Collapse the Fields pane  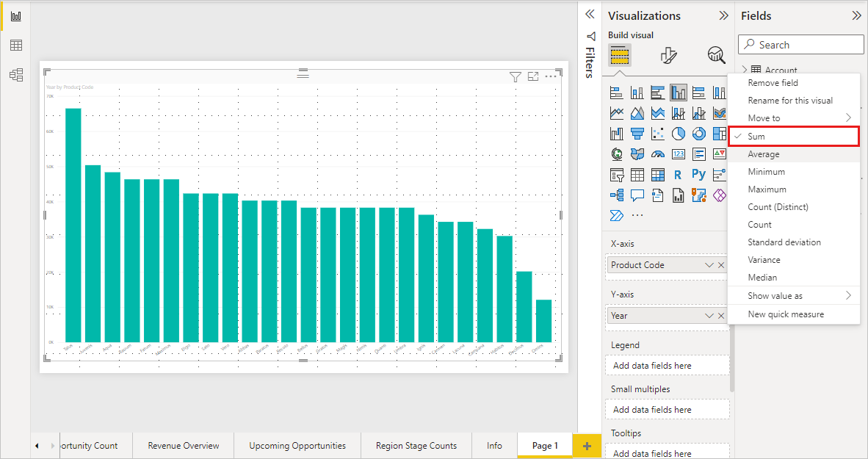[x=856, y=15]
